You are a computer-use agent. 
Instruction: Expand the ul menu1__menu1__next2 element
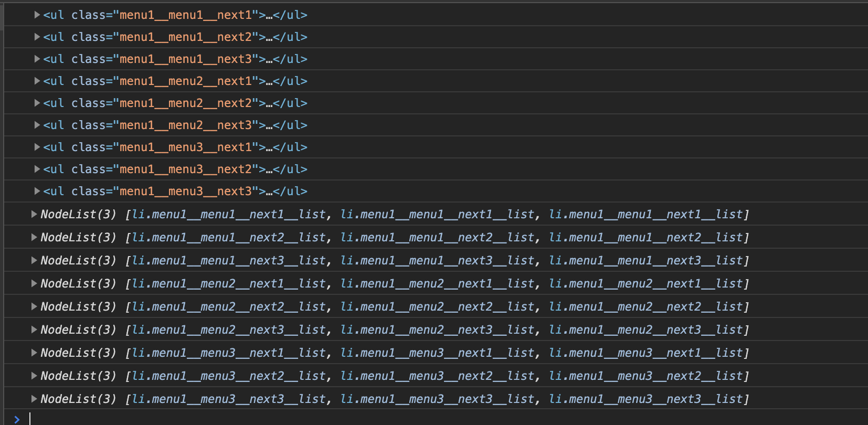click(x=37, y=37)
